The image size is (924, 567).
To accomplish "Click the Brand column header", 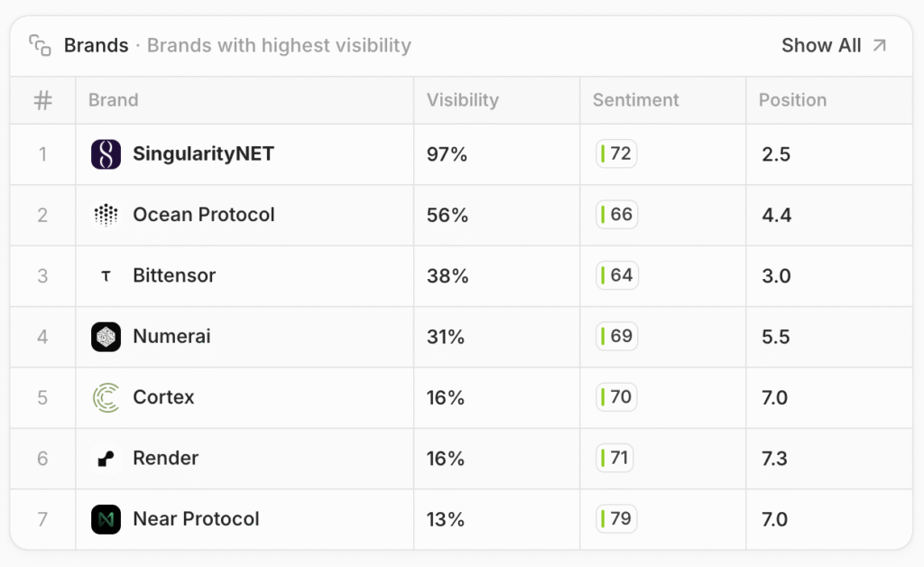I will (x=113, y=100).
